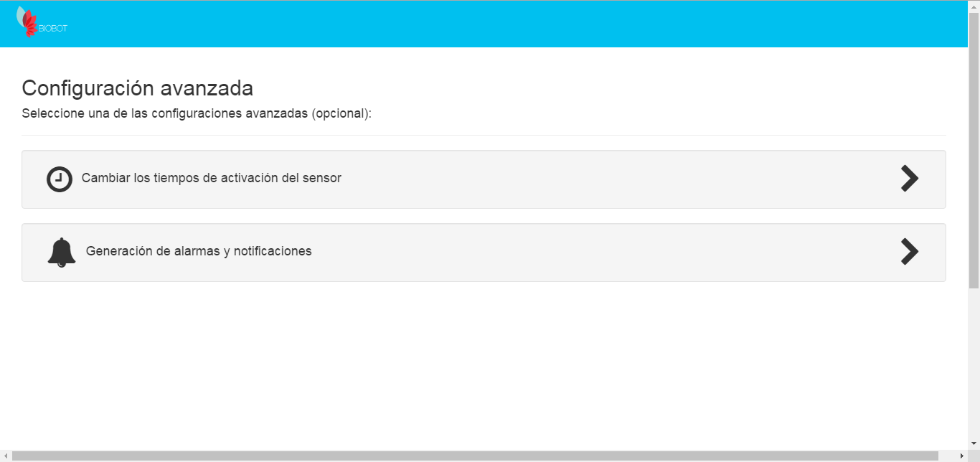This screenshot has height=462, width=980.
Task: Expand the chevron on the alarms row
Action: (909, 252)
